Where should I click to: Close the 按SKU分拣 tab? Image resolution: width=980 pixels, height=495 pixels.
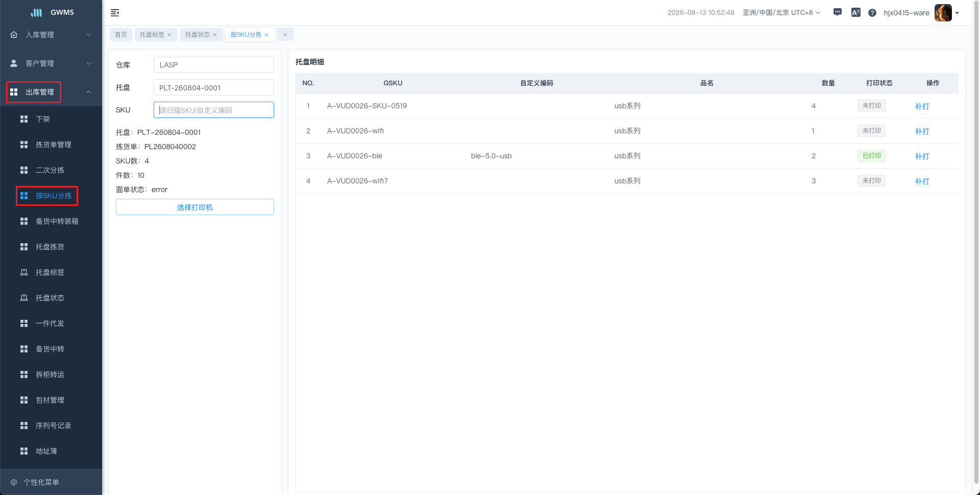[266, 35]
